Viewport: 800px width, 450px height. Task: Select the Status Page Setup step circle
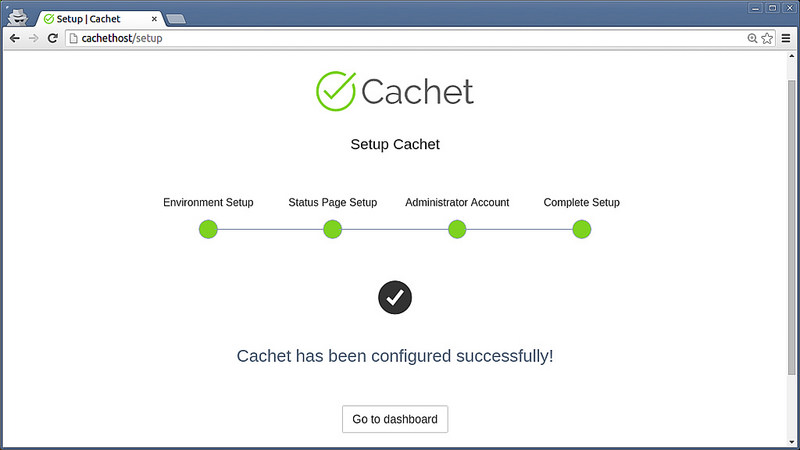[333, 229]
